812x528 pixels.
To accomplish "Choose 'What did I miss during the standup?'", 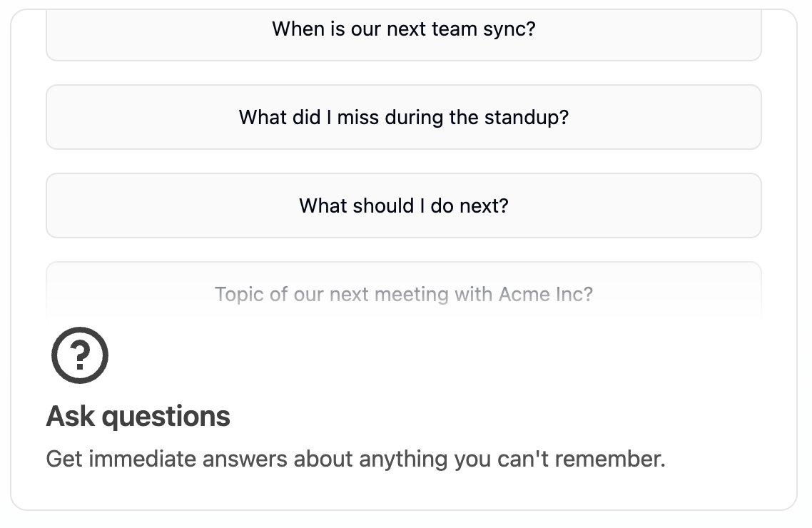I will (403, 117).
